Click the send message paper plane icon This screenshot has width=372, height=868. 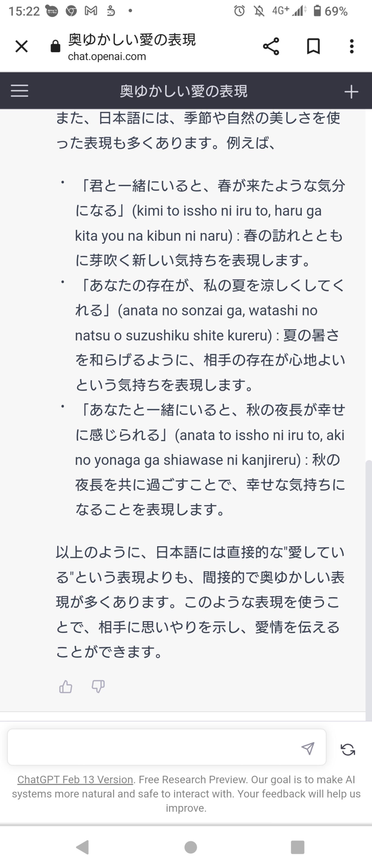[308, 748]
